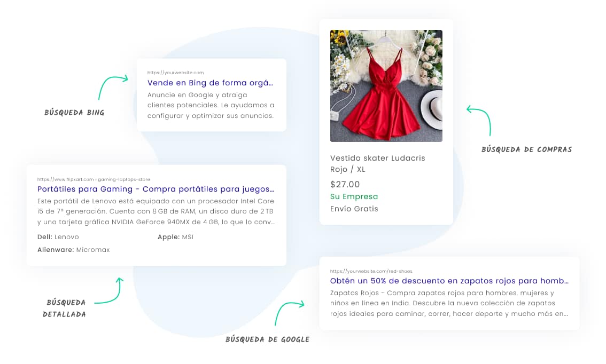Screen dimensions: 606x364
Task: Click the flipkart.com gaming-laptops-store URL
Action: [x=94, y=179]
